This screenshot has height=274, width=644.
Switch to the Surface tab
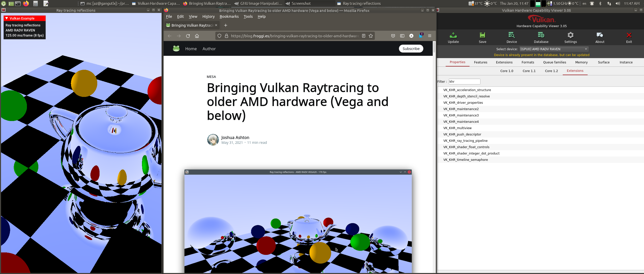(604, 62)
